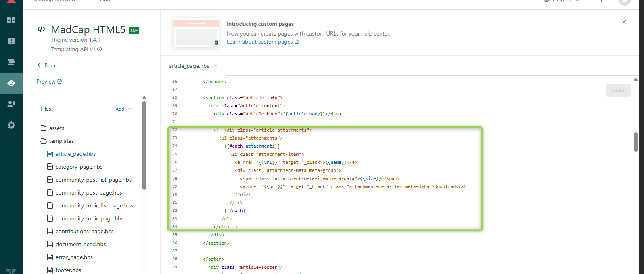Click the Publish button
This screenshot has height=274, width=644.
tap(618, 91)
